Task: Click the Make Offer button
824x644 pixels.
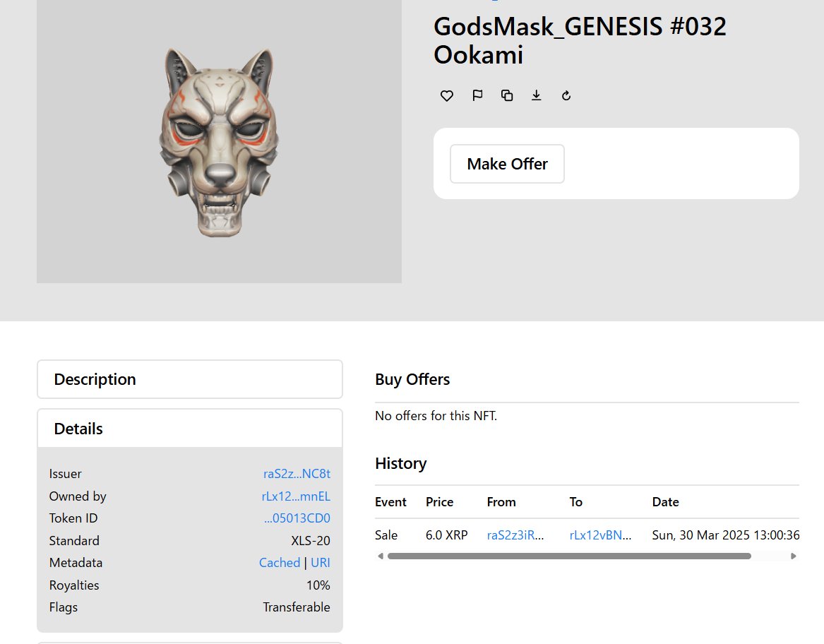Action: 507,164
